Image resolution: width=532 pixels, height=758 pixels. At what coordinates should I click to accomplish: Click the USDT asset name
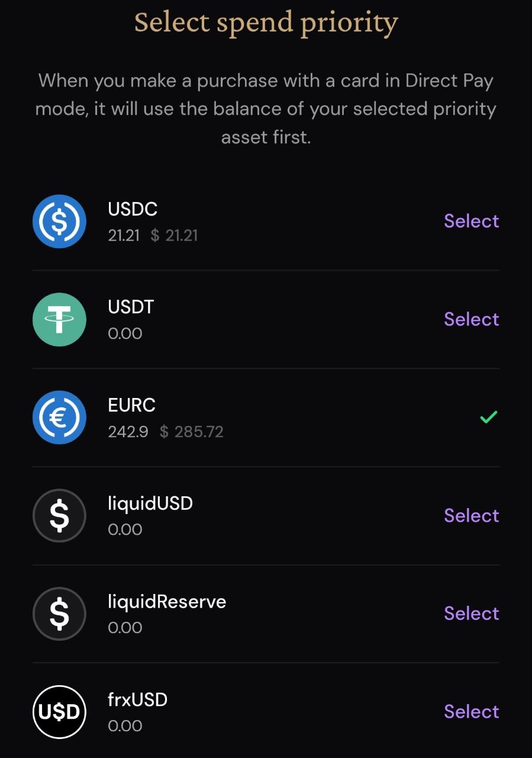(131, 307)
